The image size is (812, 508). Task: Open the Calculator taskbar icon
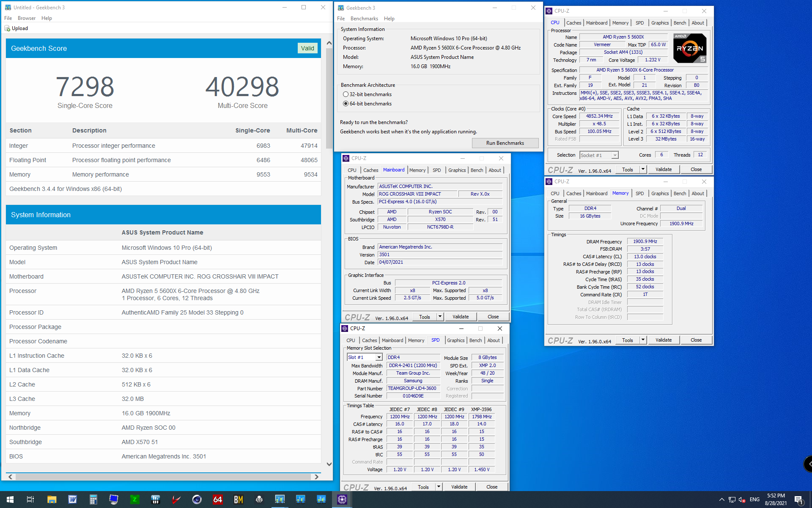click(x=93, y=500)
